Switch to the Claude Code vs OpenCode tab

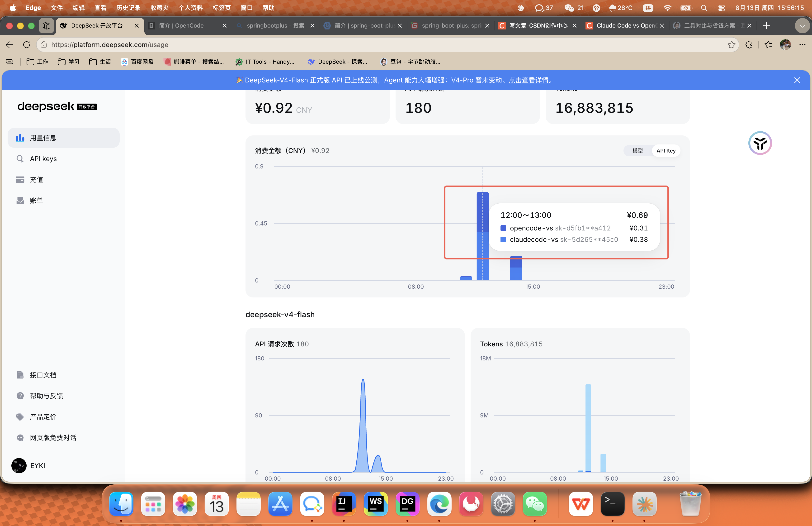tap(625, 26)
